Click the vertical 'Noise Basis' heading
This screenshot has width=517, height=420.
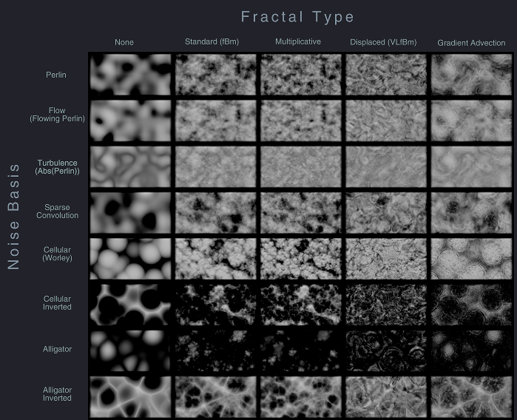14,216
